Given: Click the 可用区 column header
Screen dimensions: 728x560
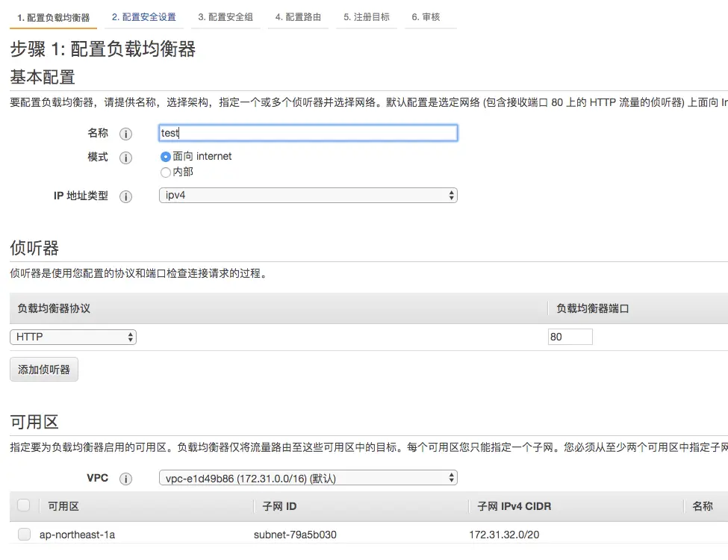Looking at the screenshot, I should 63,506.
